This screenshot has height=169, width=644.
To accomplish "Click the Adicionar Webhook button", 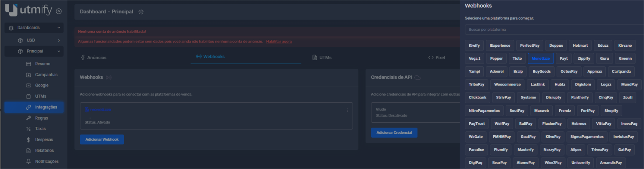I will pos(102,139).
